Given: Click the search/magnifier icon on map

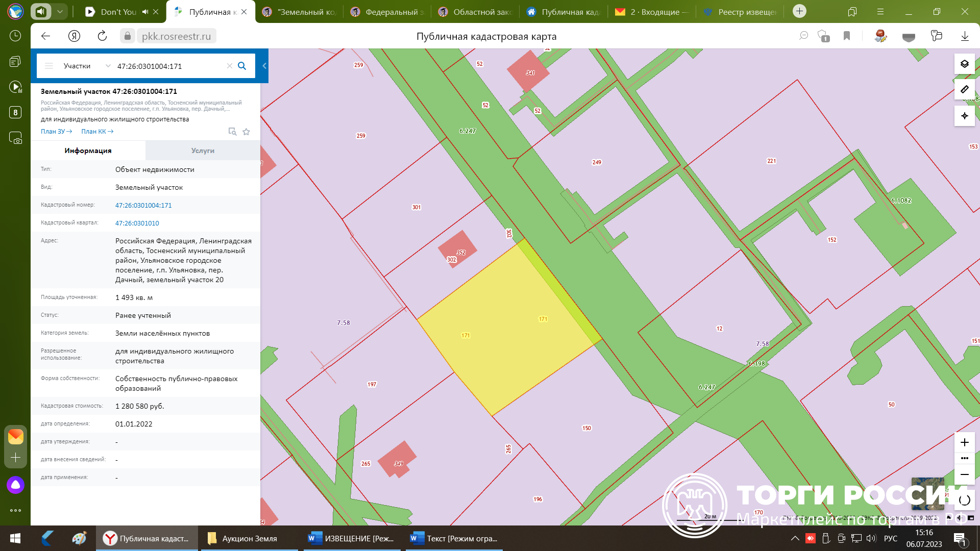Looking at the screenshot, I should point(242,66).
